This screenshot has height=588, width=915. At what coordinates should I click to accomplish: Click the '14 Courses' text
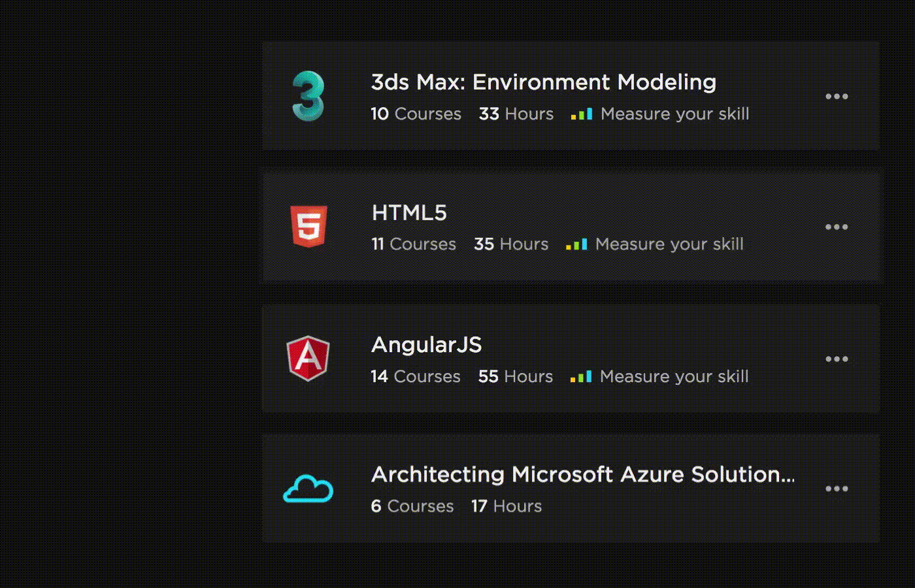click(416, 377)
